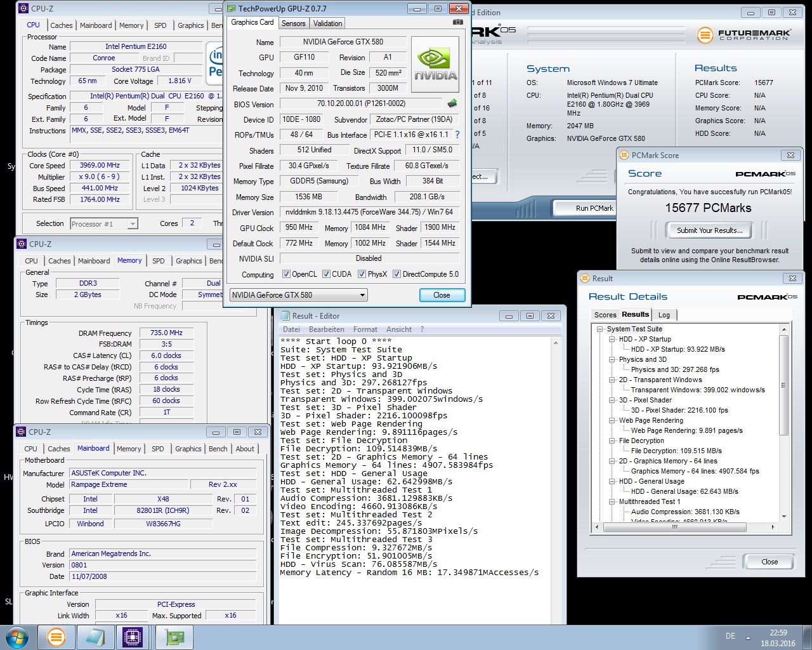Click the BIOS save chip icon in GPU-Z

[452, 103]
